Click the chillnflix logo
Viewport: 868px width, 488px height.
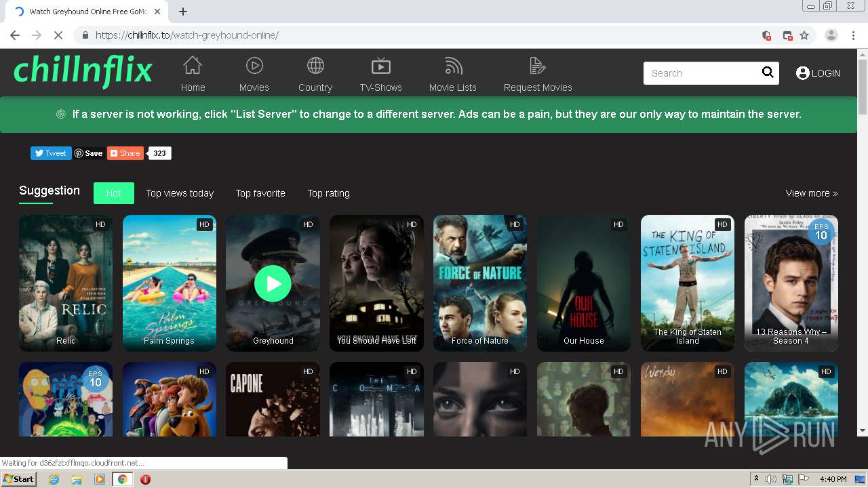click(x=83, y=70)
